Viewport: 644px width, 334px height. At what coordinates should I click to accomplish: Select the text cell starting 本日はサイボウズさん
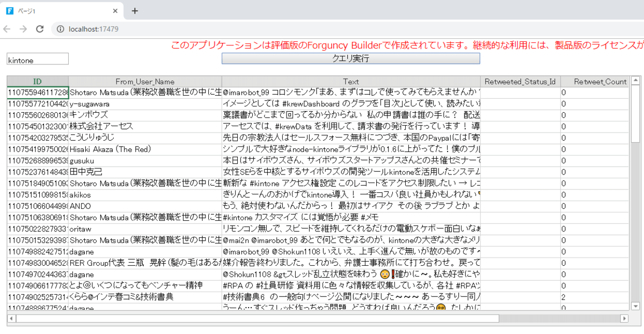[x=352, y=161]
